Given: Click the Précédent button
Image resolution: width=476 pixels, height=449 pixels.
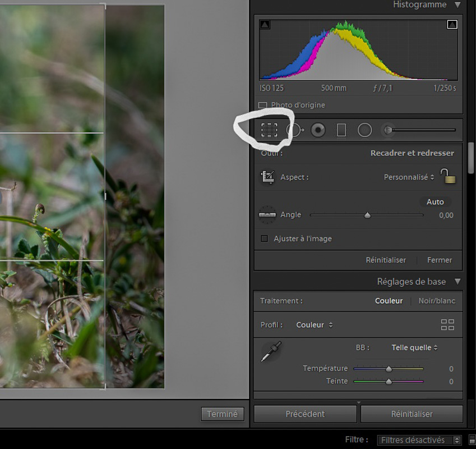Looking at the screenshot, I should 305,414.
